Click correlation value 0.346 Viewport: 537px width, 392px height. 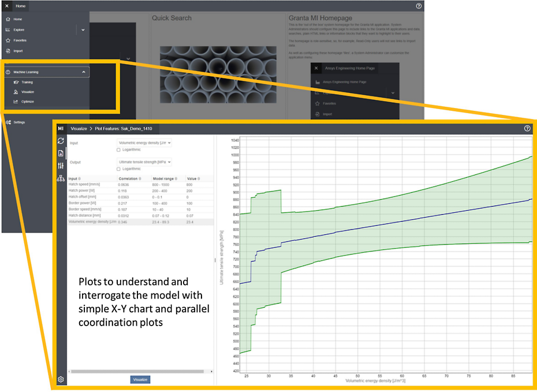[x=122, y=222]
